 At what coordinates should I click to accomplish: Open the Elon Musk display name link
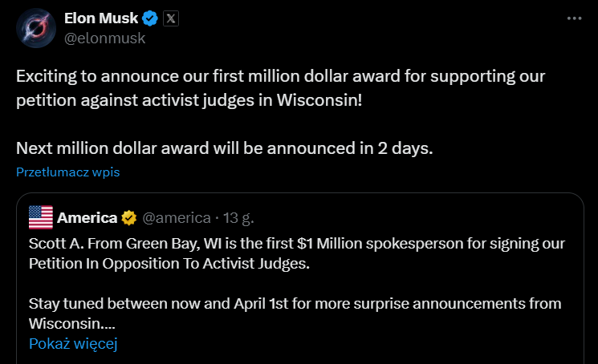coord(100,18)
